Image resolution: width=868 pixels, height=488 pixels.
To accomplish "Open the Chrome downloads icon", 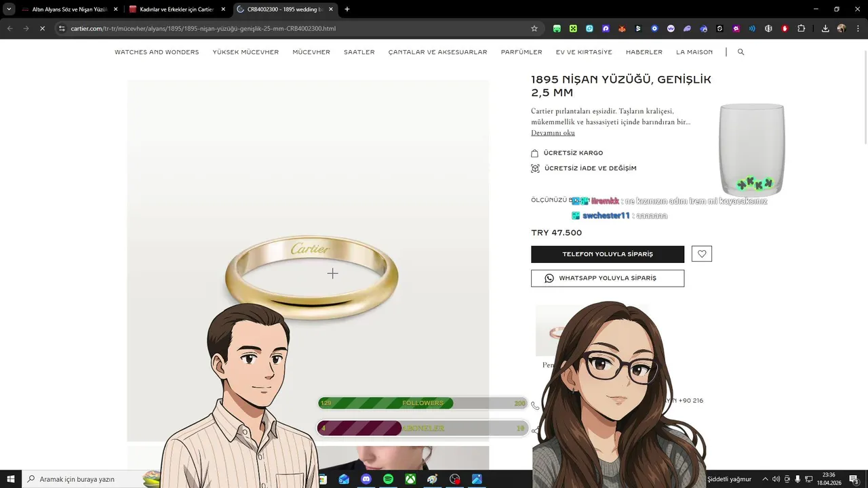I will [825, 28].
